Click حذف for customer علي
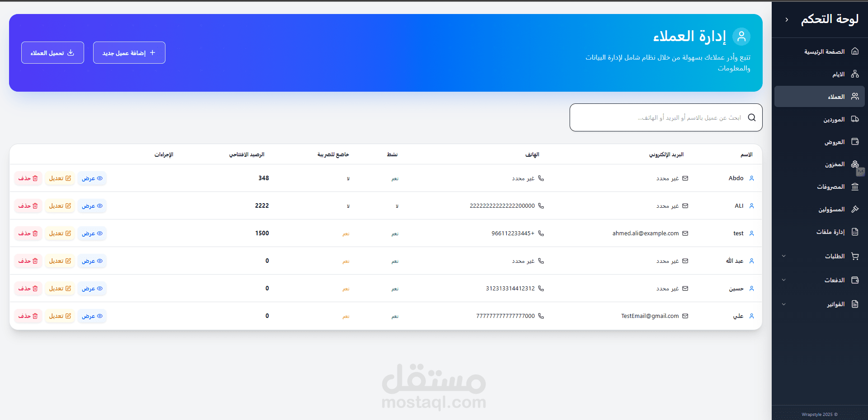 pyautogui.click(x=28, y=316)
